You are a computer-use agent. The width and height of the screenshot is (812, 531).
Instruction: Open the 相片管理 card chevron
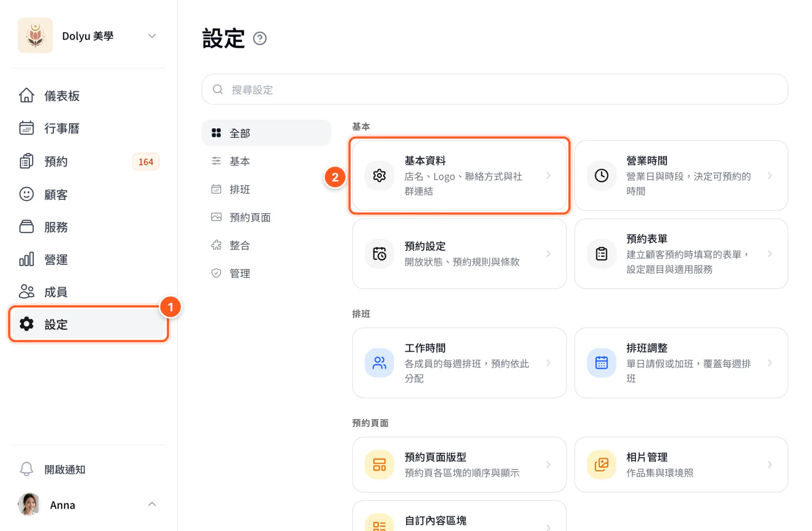pyautogui.click(x=770, y=465)
